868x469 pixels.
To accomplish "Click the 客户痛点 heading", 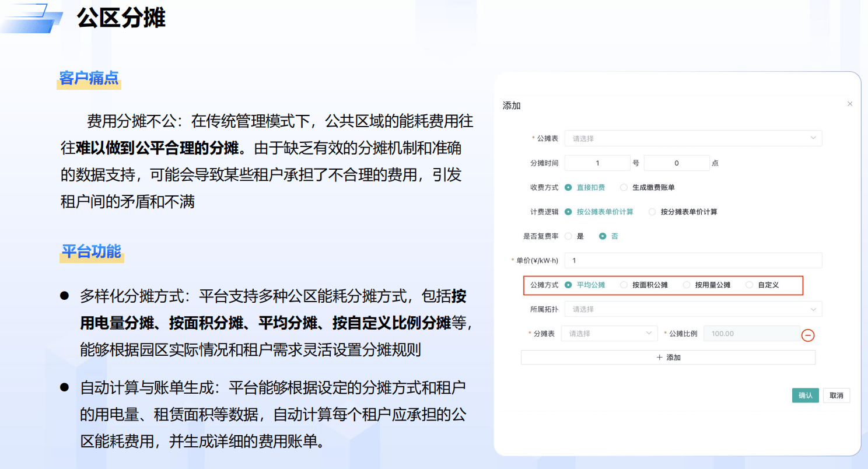I will (89, 78).
